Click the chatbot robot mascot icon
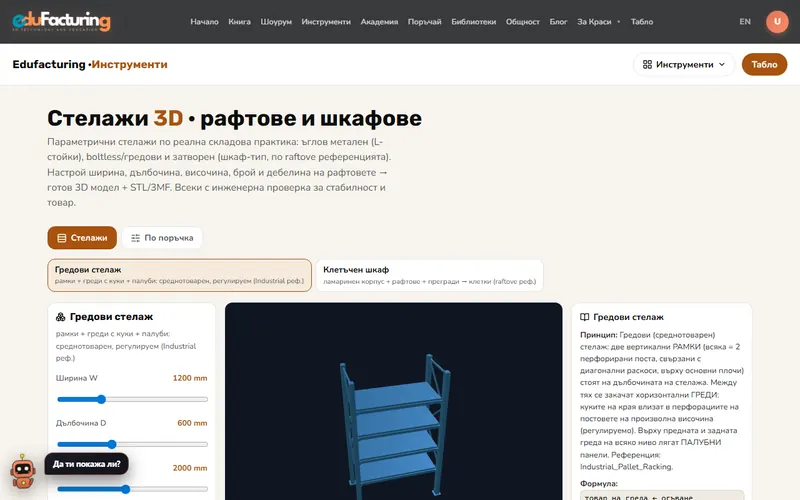This screenshot has width=800, height=500. [23, 472]
